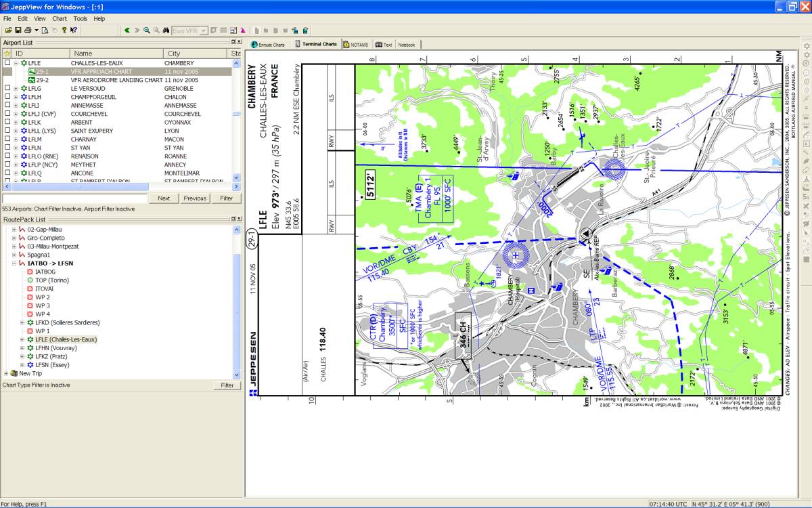The width and height of the screenshot is (812, 508).
Task: Click the Filter button in RoutePack List
Action: 227,385
